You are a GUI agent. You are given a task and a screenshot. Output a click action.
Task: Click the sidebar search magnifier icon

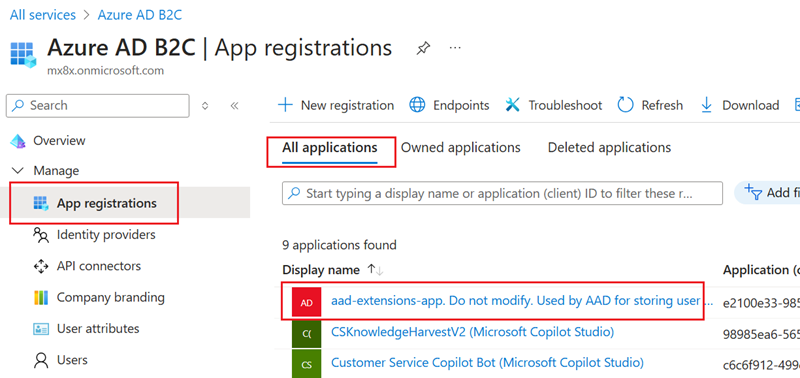coord(18,106)
